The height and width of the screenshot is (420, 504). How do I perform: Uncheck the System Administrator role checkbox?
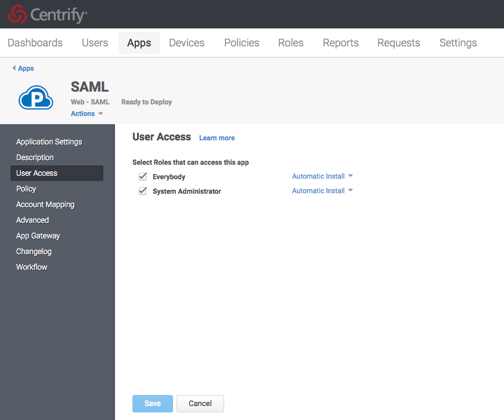pyautogui.click(x=143, y=191)
